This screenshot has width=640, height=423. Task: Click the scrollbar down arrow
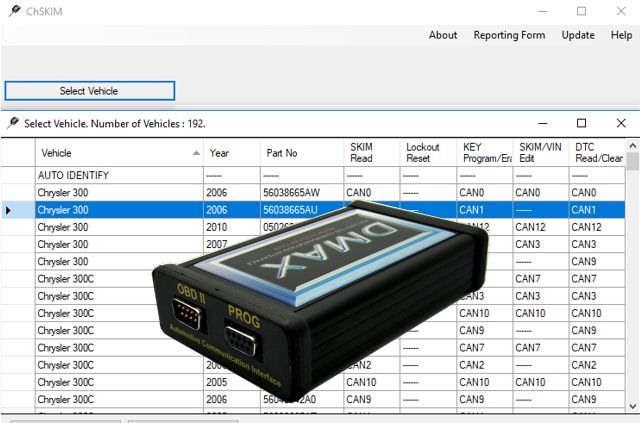click(633, 406)
